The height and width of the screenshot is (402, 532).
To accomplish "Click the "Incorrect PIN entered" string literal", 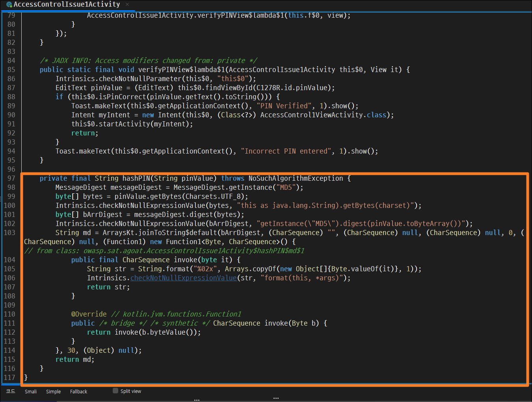I will coord(286,151).
